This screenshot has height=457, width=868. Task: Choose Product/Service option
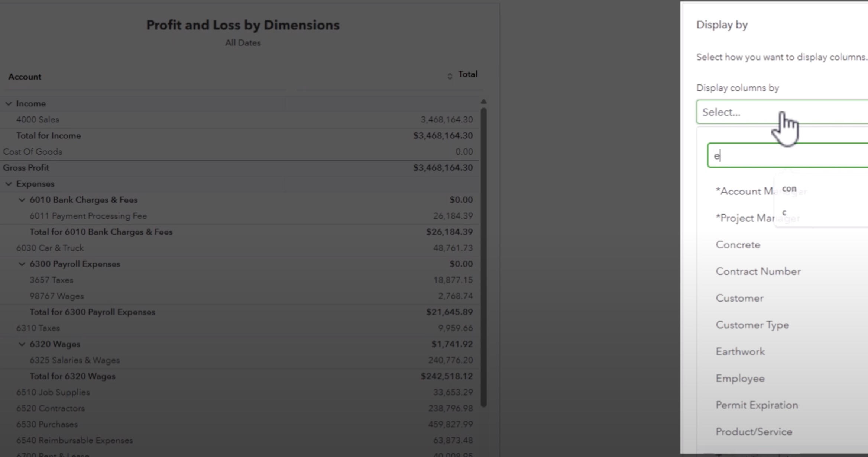pos(754,432)
